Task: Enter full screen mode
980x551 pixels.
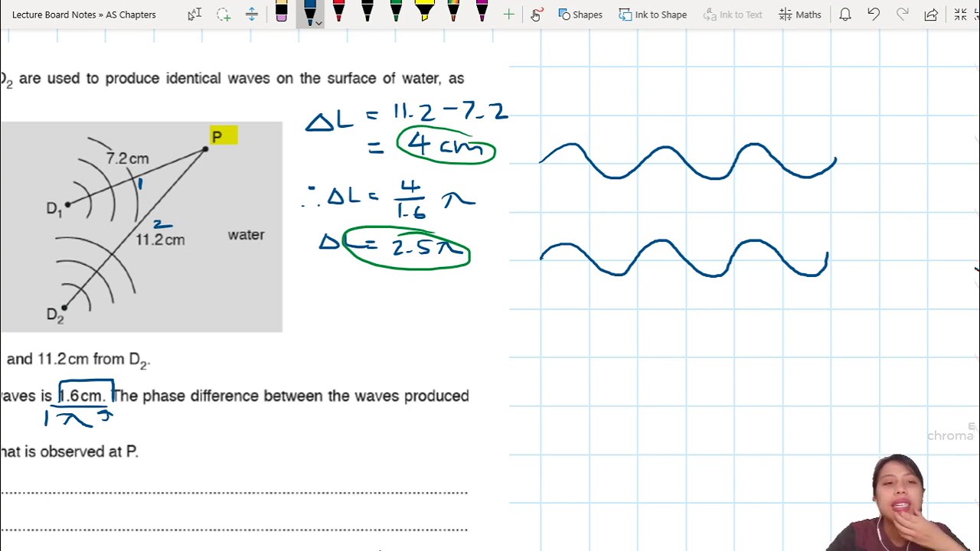Action: [960, 14]
